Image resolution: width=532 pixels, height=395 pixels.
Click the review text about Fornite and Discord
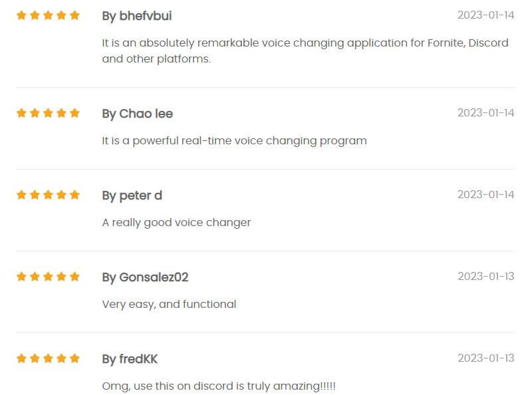pos(305,51)
